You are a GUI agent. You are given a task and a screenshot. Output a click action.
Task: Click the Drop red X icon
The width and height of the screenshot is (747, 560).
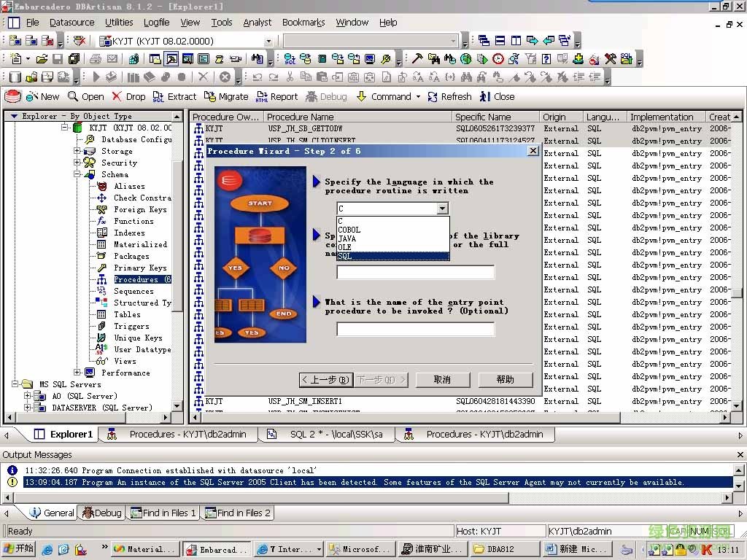click(x=117, y=96)
